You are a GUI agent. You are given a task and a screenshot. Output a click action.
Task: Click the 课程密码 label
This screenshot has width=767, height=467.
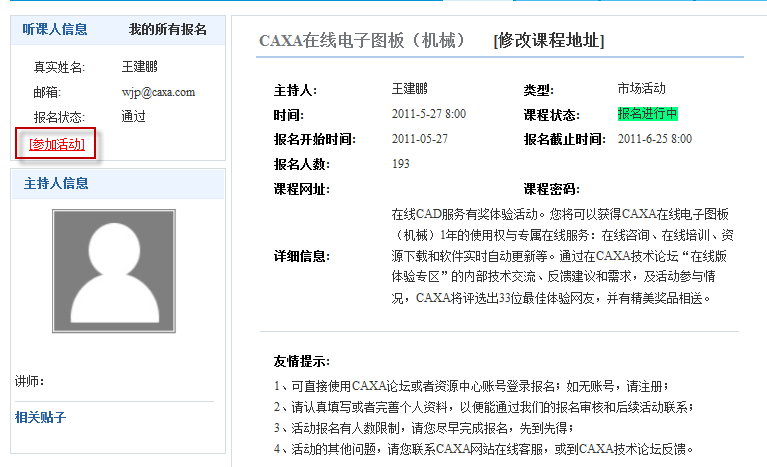click(x=552, y=189)
